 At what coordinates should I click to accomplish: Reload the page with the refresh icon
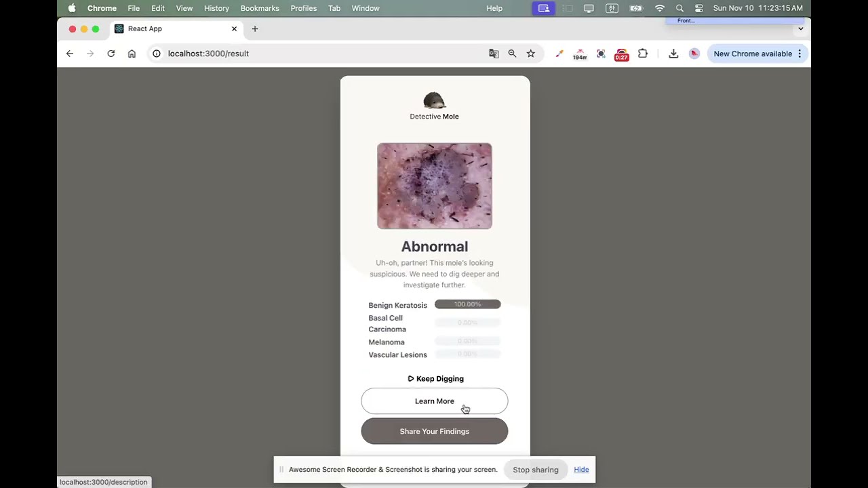click(x=111, y=54)
